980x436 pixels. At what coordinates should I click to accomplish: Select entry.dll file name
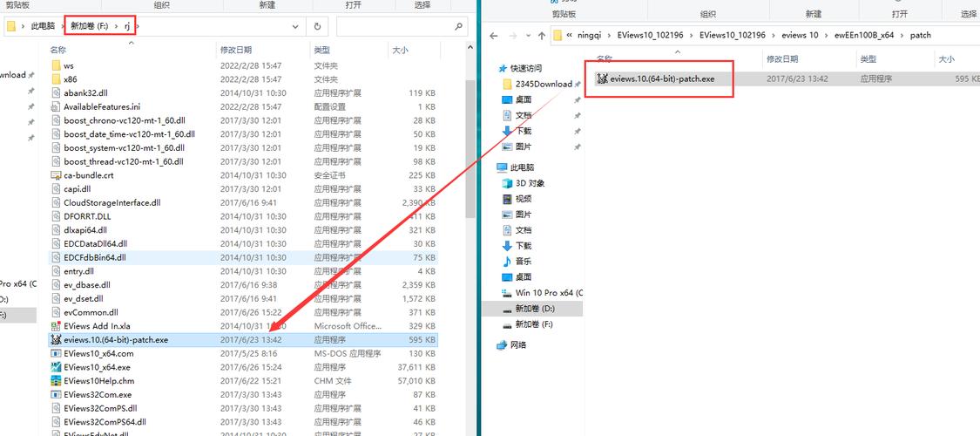point(78,271)
